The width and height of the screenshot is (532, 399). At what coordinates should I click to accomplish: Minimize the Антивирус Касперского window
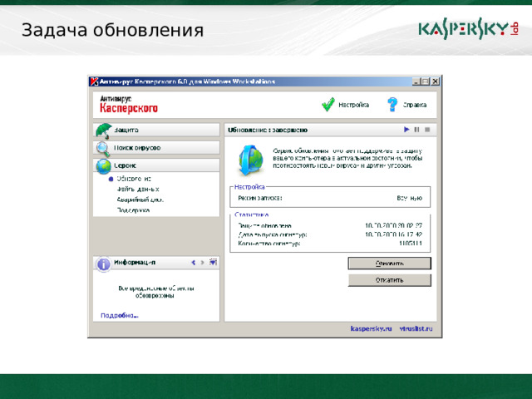416,81
